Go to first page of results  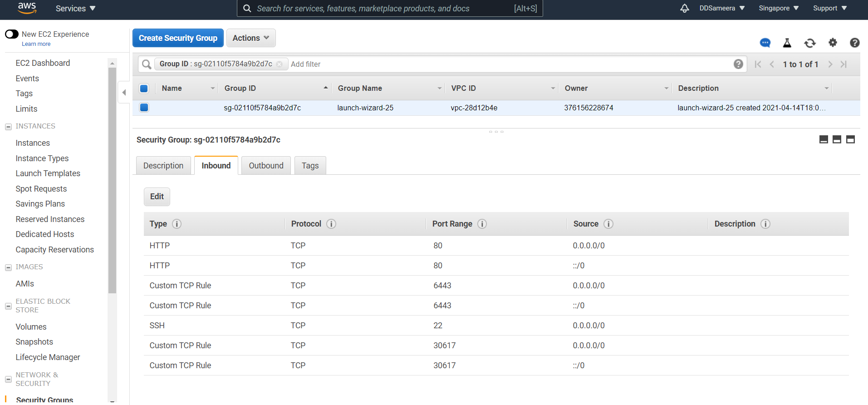(x=758, y=64)
